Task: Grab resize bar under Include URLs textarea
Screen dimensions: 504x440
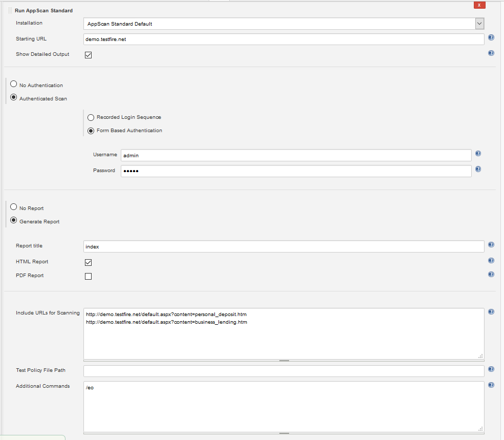Action: click(x=284, y=361)
